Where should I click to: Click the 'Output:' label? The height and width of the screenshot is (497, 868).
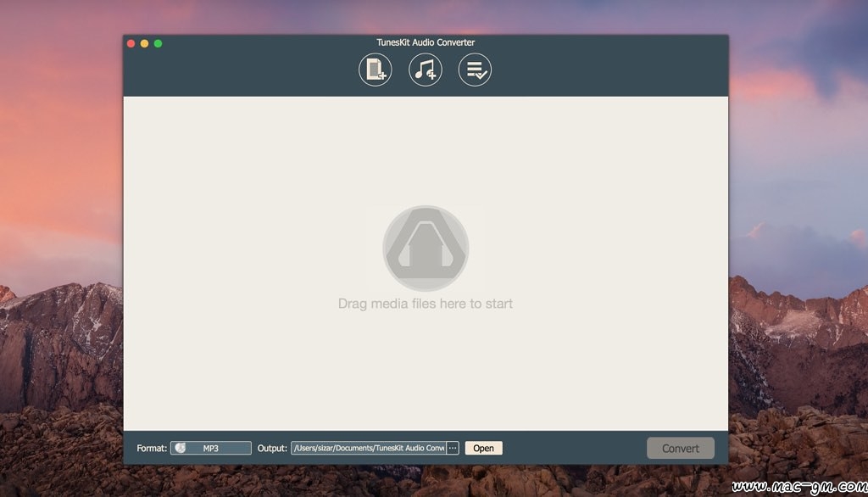coord(272,448)
